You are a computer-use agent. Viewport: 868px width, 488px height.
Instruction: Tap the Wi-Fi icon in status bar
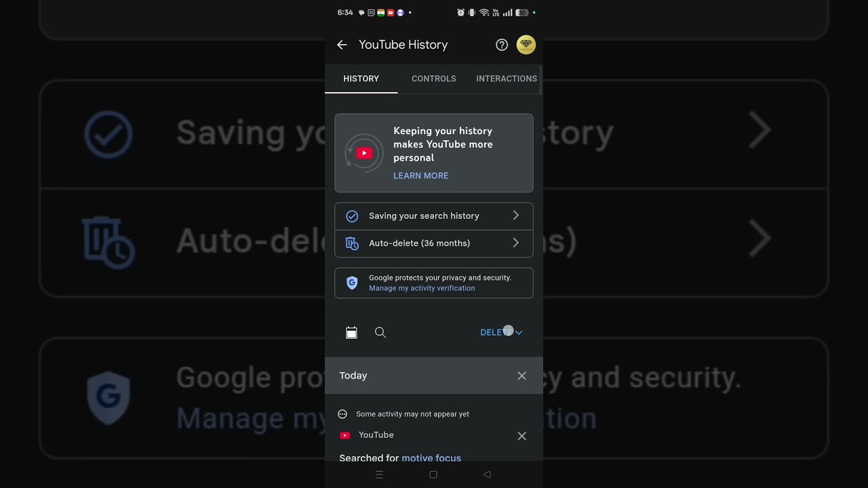tap(484, 13)
